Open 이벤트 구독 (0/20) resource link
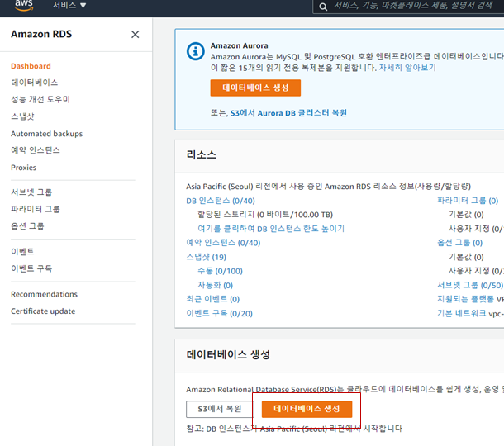 [219, 313]
